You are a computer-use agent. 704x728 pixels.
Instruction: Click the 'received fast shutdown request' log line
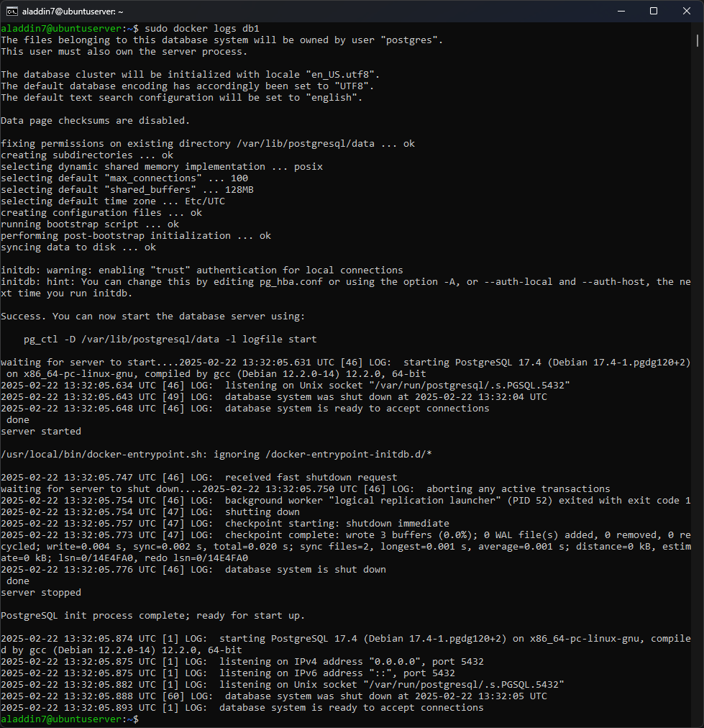click(199, 477)
